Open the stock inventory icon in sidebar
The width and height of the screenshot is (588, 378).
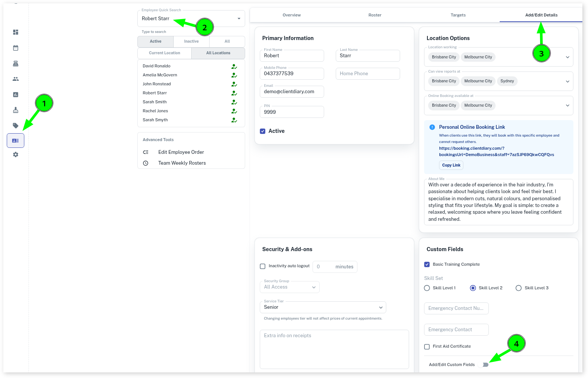click(15, 110)
